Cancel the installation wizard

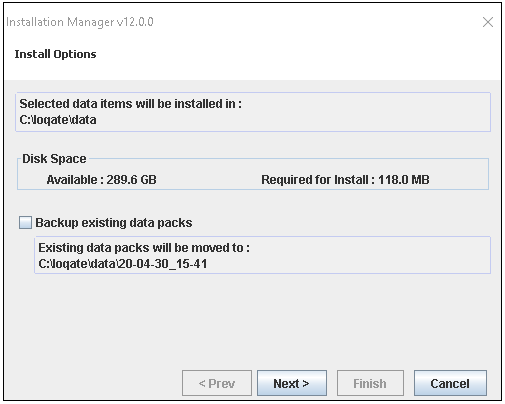pos(450,383)
